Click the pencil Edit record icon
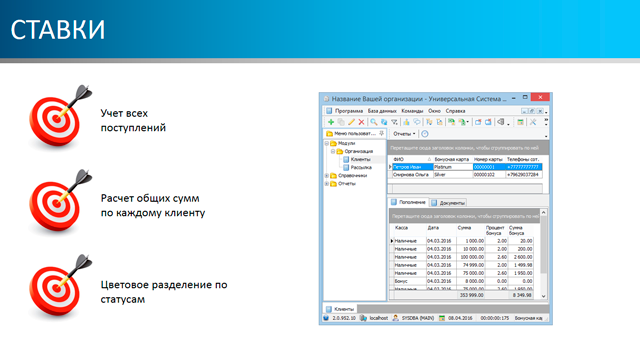 point(351,122)
